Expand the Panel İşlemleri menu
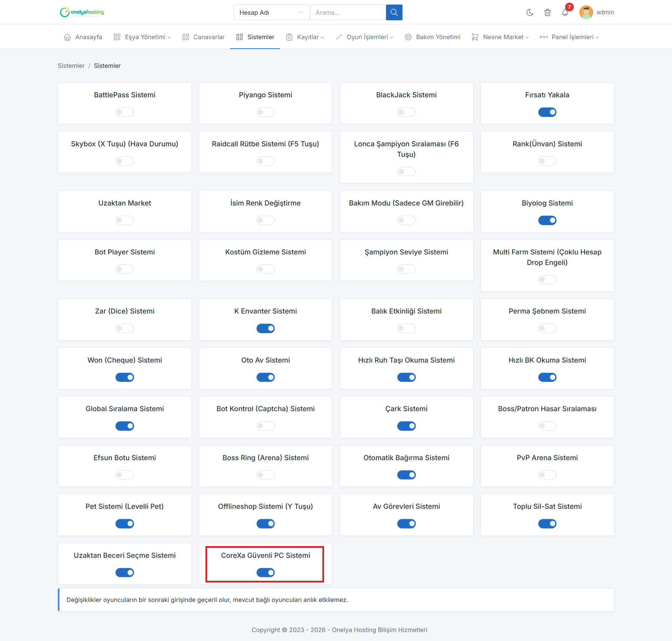672x641 pixels. click(569, 37)
